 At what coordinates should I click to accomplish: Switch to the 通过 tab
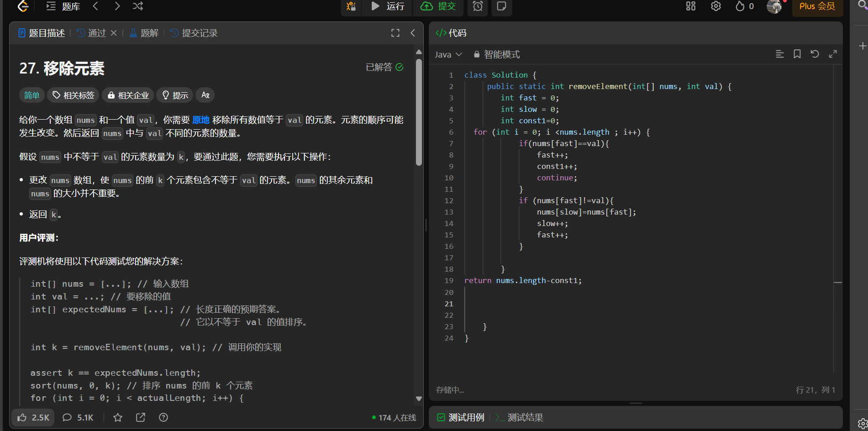click(x=91, y=33)
